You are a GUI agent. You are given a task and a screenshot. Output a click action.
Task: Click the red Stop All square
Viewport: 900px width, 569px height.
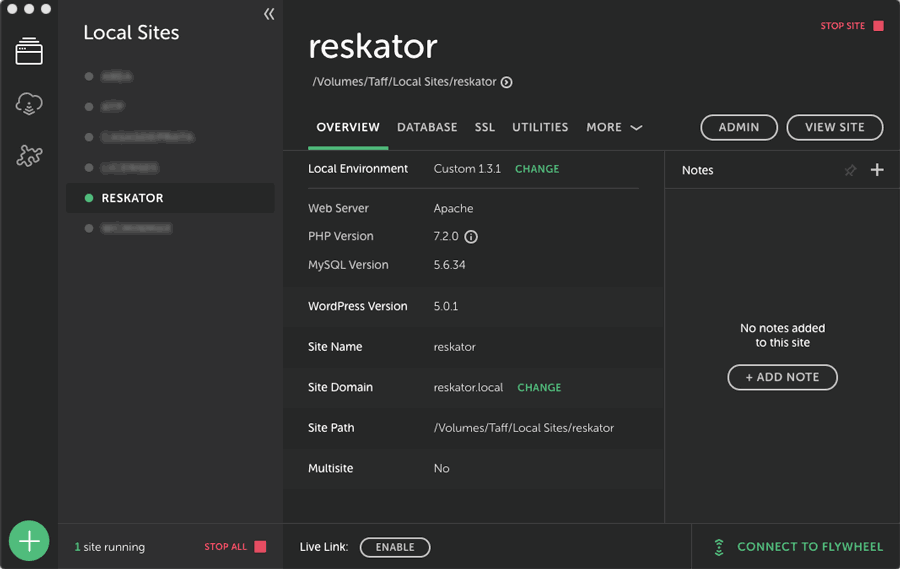pos(260,547)
